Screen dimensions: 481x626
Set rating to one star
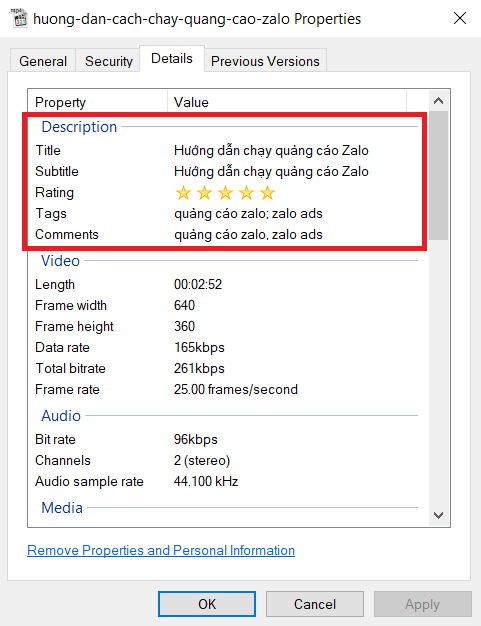[x=183, y=193]
